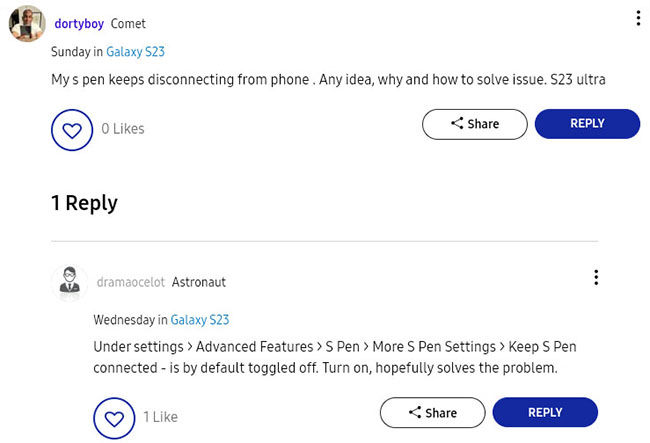Viewport: 650px width, 443px height.
Task: Like dramaocelot's reply with the heart icon
Action: click(x=114, y=419)
